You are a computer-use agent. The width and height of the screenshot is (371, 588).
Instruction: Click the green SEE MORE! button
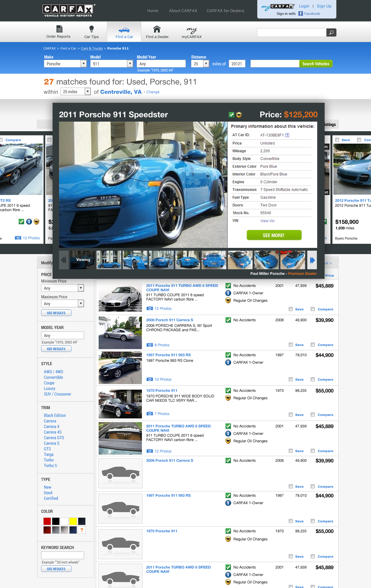coord(274,235)
